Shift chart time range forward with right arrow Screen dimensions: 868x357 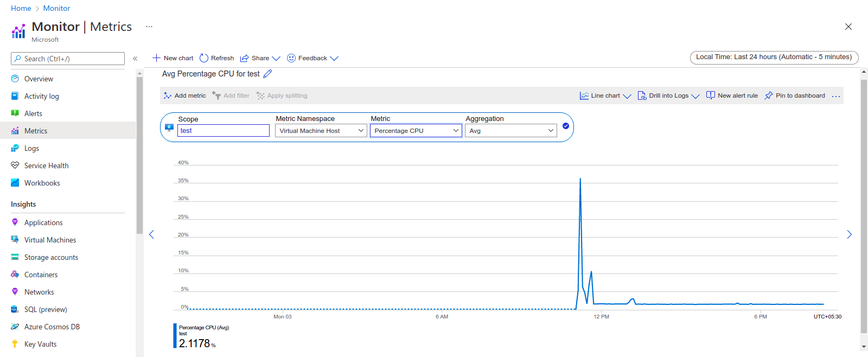[850, 234]
